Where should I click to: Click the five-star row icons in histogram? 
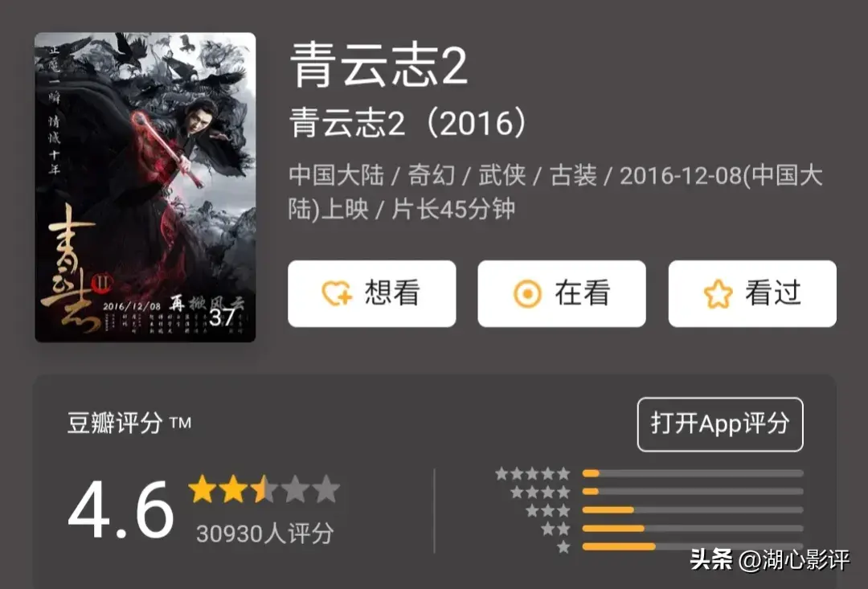[533, 473]
